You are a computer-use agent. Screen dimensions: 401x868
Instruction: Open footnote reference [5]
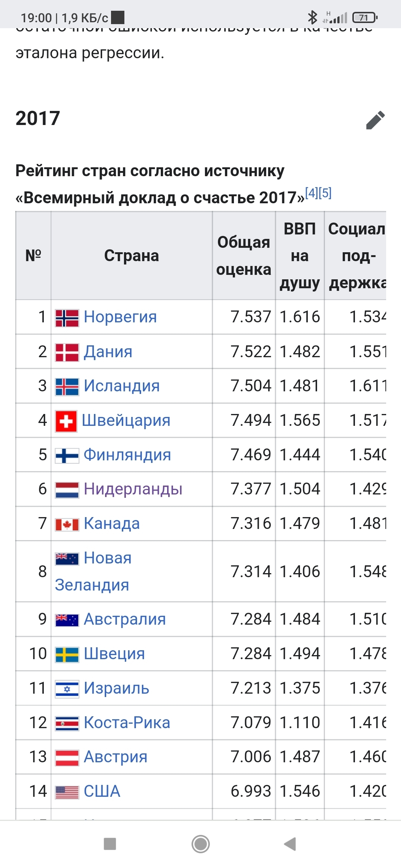pyautogui.click(x=325, y=193)
